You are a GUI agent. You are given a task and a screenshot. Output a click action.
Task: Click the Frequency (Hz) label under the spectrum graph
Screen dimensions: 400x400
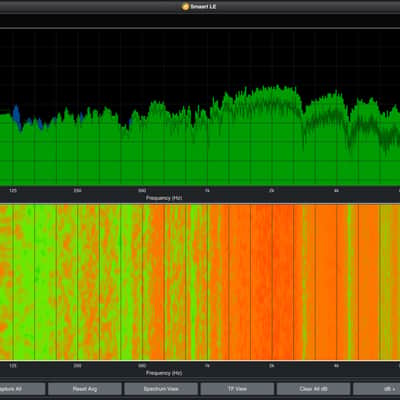(x=164, y=198)
